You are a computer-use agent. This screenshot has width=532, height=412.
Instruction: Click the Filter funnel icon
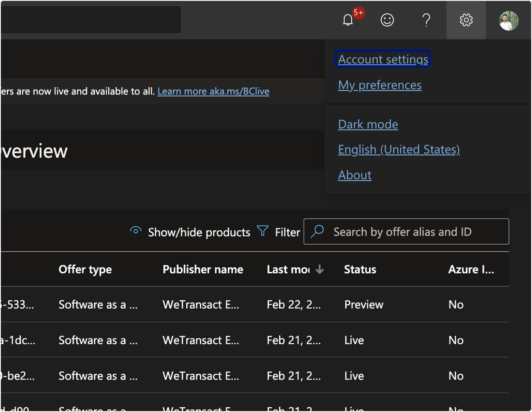[x=263, y=231]
